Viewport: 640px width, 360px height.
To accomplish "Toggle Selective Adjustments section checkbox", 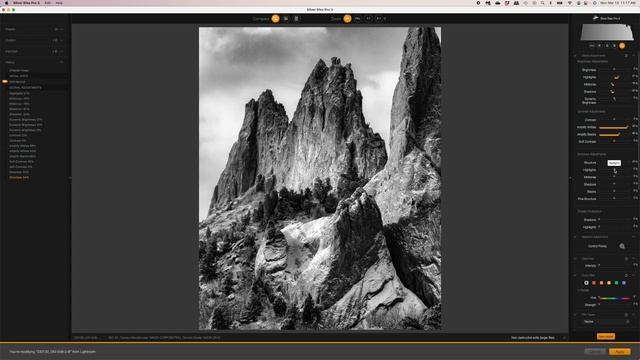I will 576,237.
